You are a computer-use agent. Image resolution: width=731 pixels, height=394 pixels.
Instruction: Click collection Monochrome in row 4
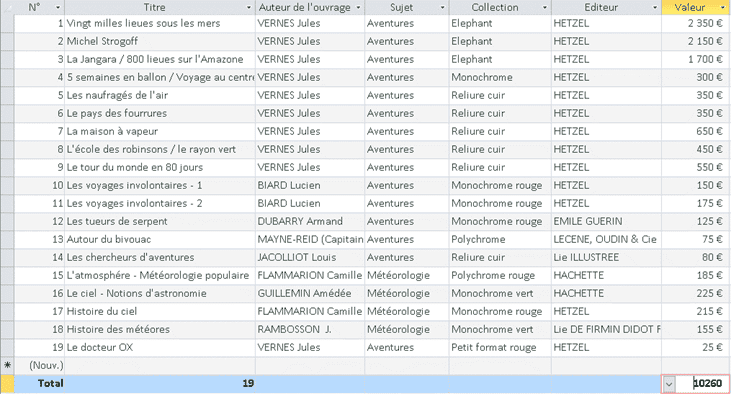tap(482, 77)
